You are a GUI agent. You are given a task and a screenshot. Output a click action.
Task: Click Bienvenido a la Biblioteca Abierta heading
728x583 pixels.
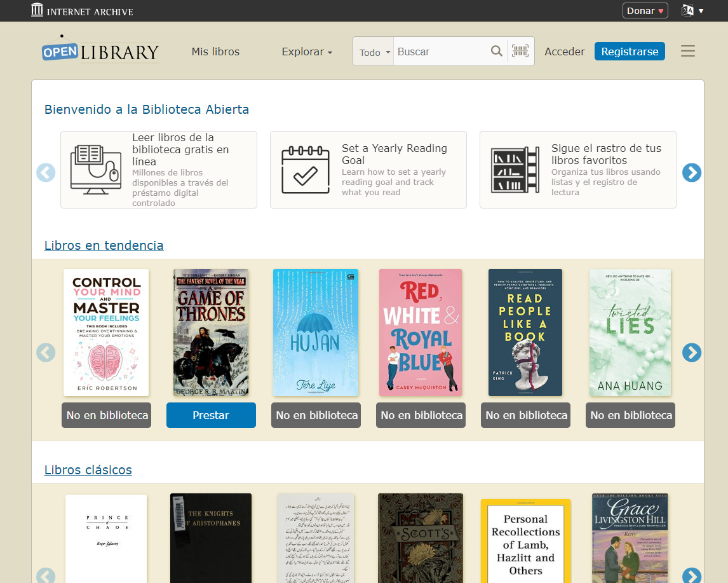147,109
